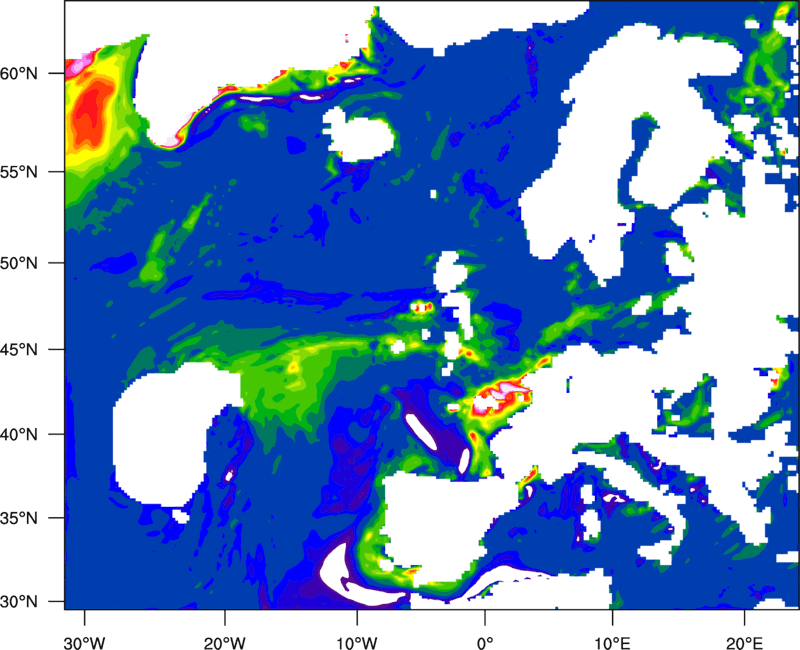Image resolution: width=800 pixels, height=650 pixels.
Task: Click the 0° longitude label
Action: click(485, 643)
